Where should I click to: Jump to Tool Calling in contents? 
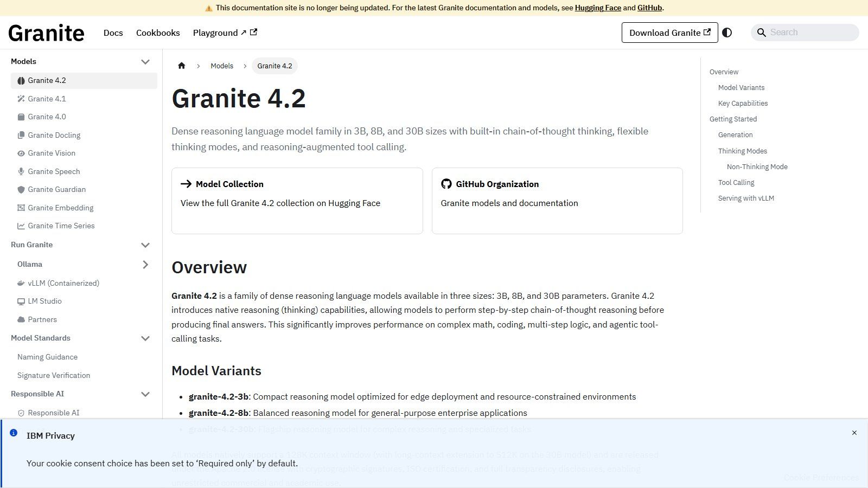pyautogui.click(x=736, y=182)
